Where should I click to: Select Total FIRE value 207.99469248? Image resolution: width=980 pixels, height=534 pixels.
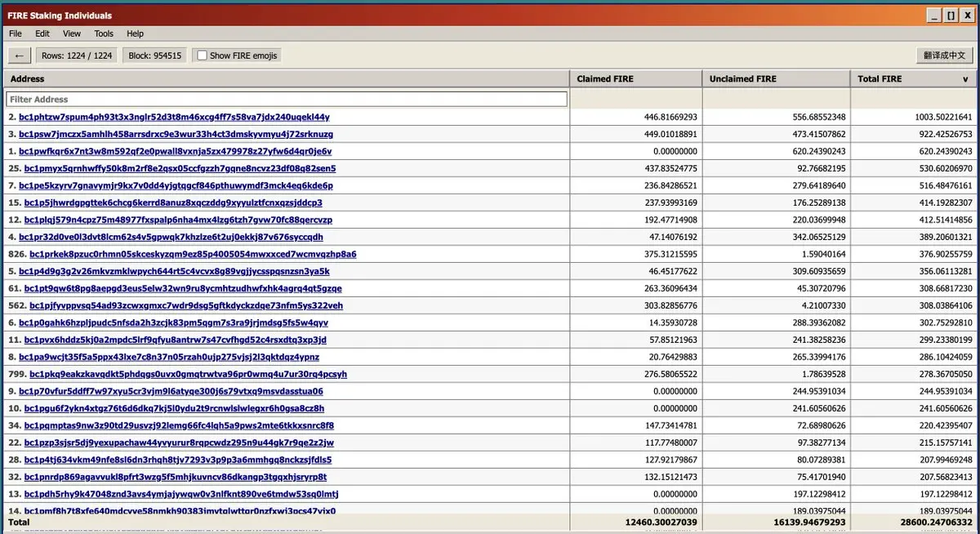946,461
